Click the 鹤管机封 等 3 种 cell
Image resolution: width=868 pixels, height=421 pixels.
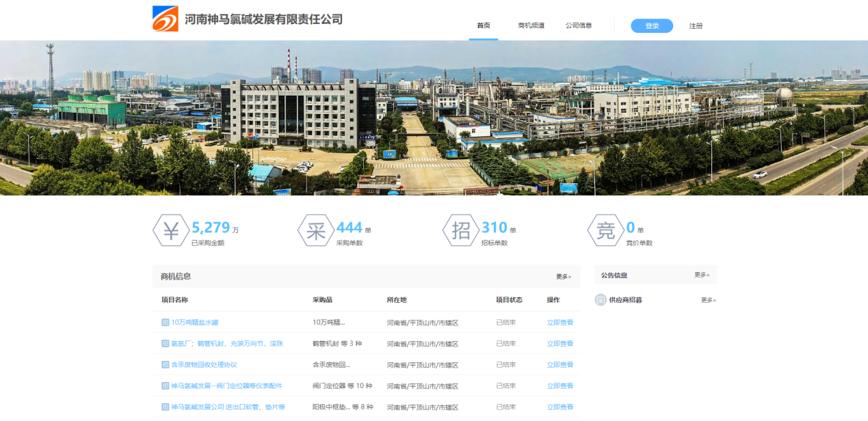pyautogui.click(x=337, y=344)
